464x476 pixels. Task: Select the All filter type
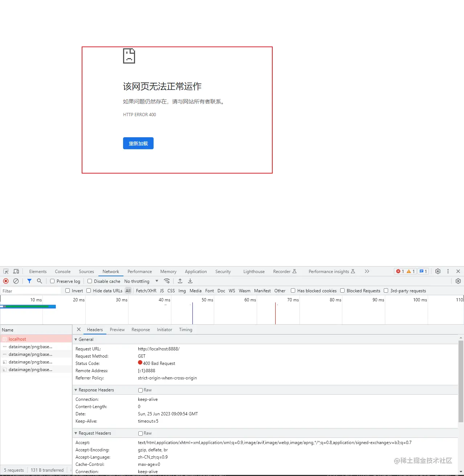point(128,291)
